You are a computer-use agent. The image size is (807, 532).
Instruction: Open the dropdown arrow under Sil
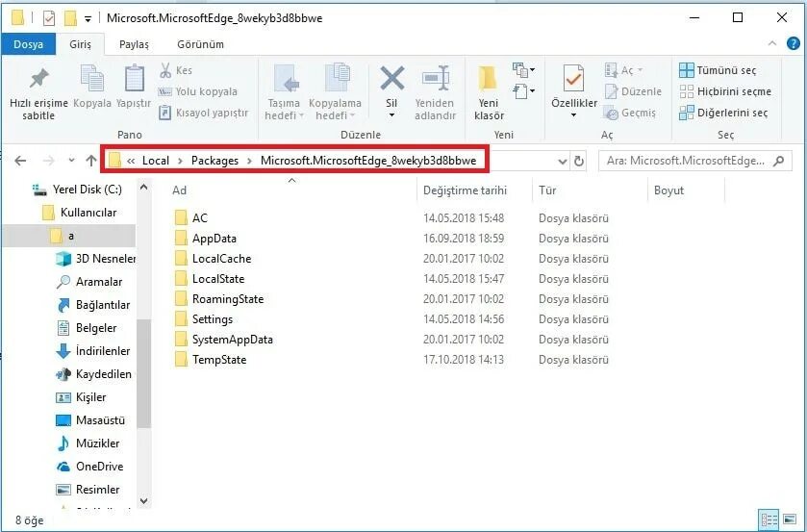391,114
